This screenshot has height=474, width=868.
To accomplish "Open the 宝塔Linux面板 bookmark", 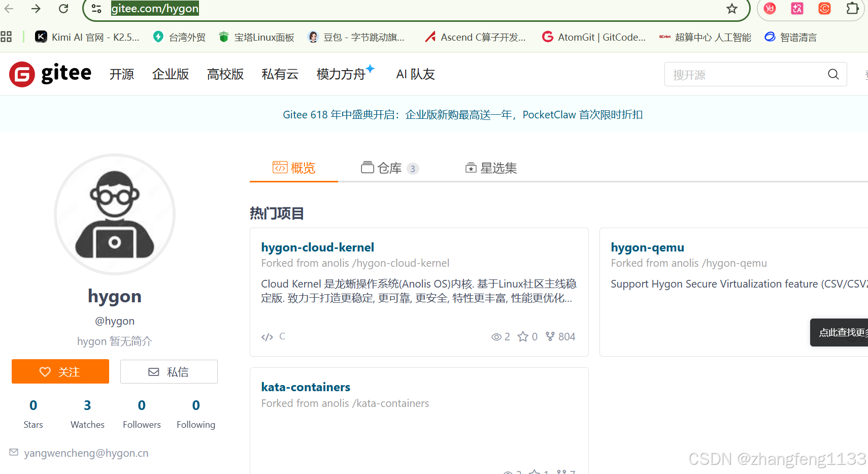I will click(257, 37).
